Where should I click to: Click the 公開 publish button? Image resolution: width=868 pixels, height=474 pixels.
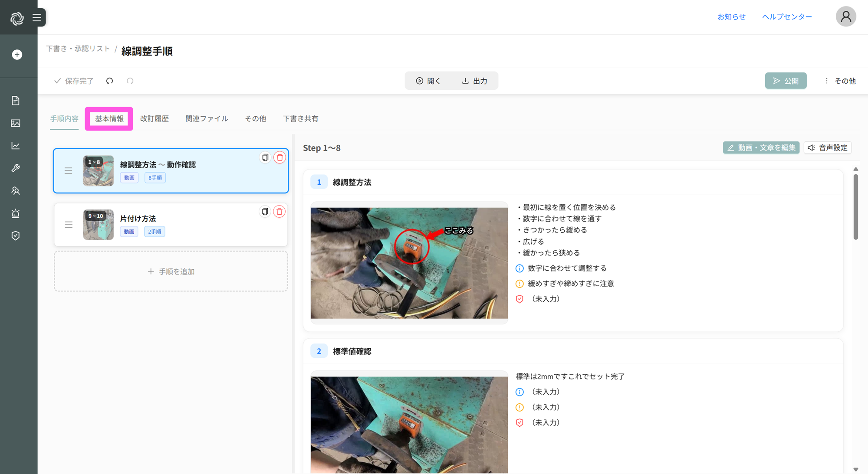click(x=786, y=81)
